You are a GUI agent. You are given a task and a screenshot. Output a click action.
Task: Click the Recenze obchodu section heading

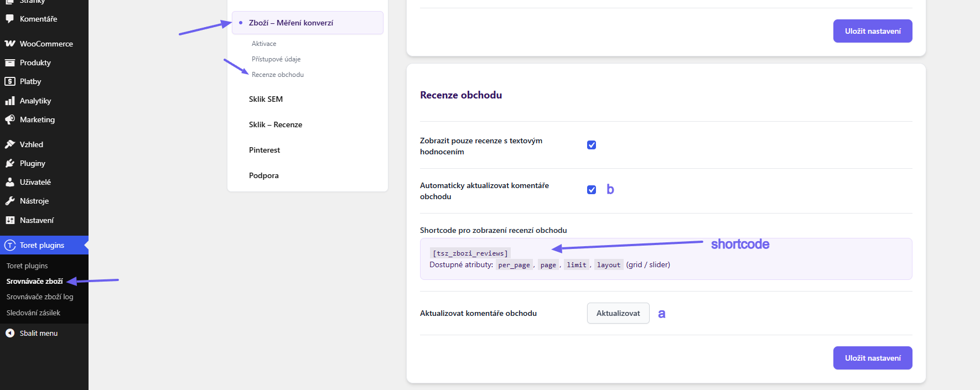461,95
